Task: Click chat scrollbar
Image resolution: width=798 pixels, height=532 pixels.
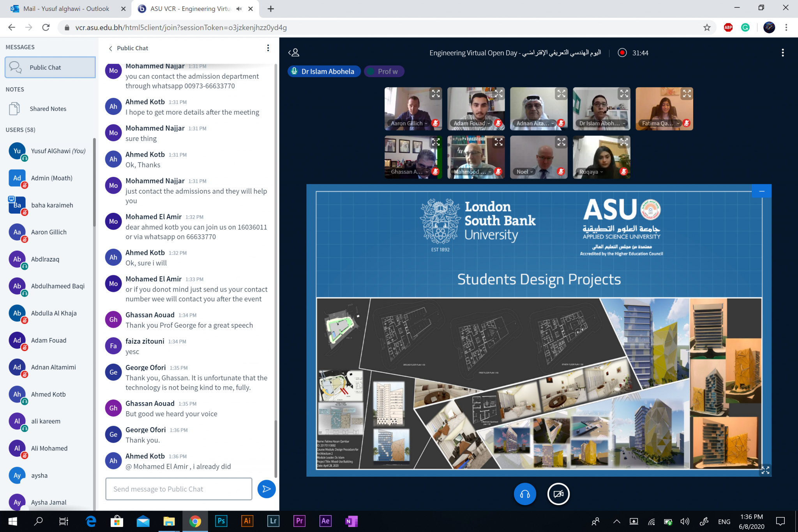Action: (x=276, y=448)
